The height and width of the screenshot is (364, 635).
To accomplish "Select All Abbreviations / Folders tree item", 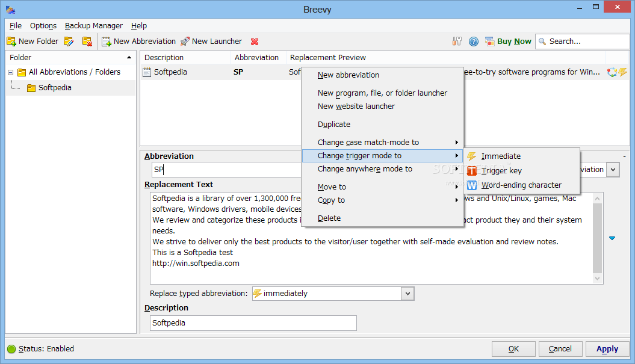I will pyautogui.click(x=74, y=72).
